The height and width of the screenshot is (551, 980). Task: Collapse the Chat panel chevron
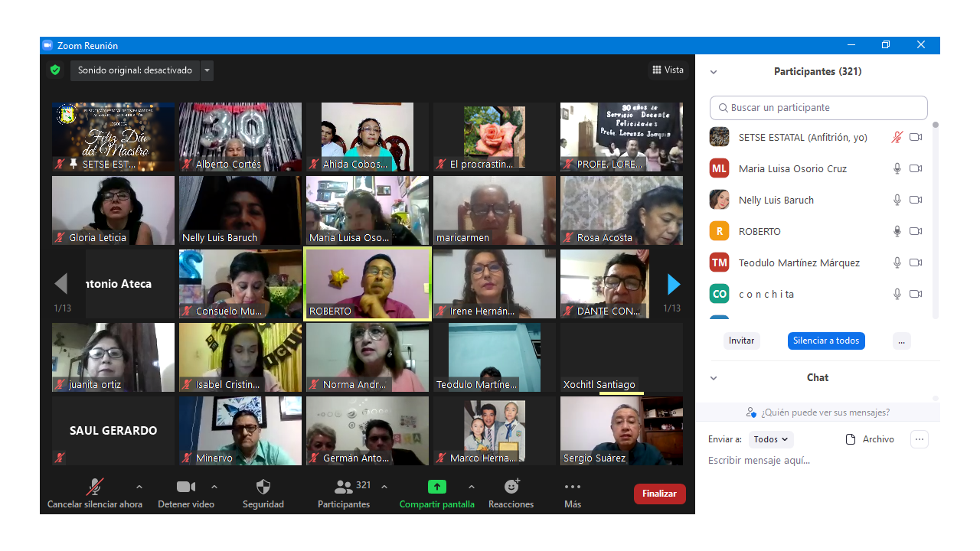pos(714,378)
